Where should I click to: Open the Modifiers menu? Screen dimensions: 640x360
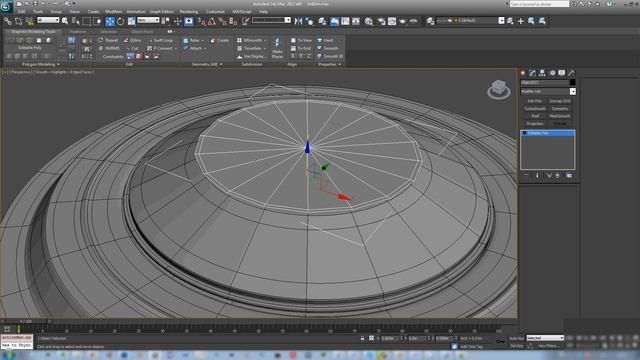coord(113,11)
